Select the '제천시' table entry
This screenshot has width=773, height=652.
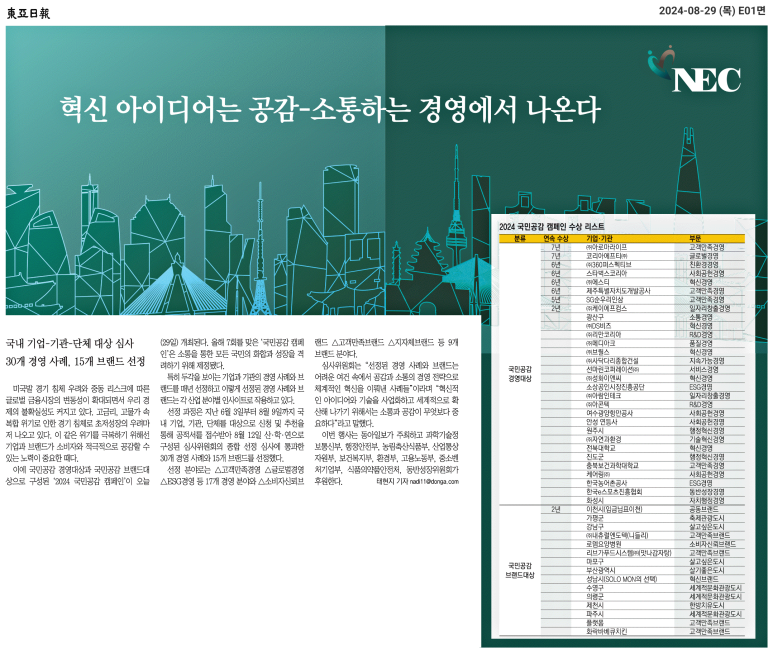click(x=595, y=605)
